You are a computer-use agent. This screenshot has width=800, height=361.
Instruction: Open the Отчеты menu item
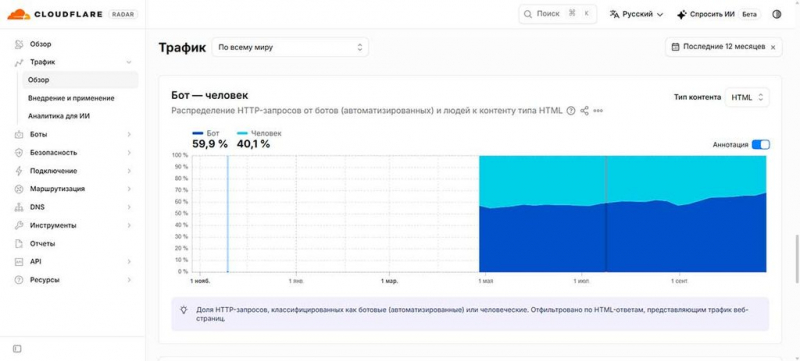pos(73,244)
